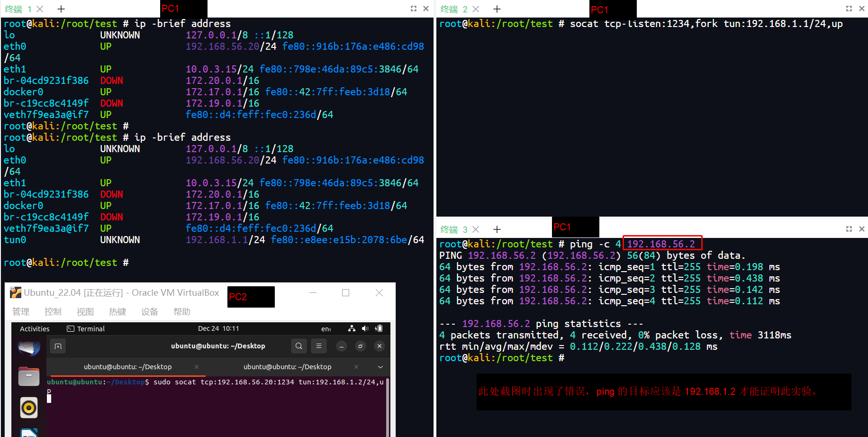
Task: Maximize the 终端 2 terminal pane
Action: 849,9
